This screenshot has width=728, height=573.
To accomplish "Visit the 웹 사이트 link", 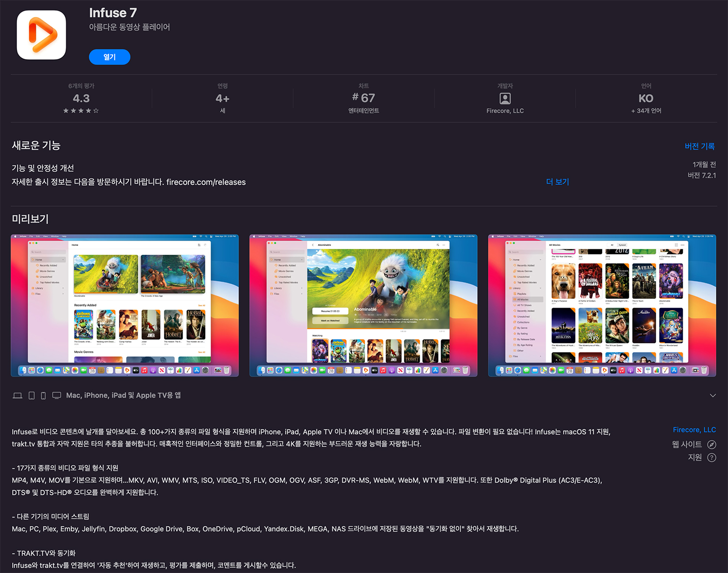I will 687,444.
